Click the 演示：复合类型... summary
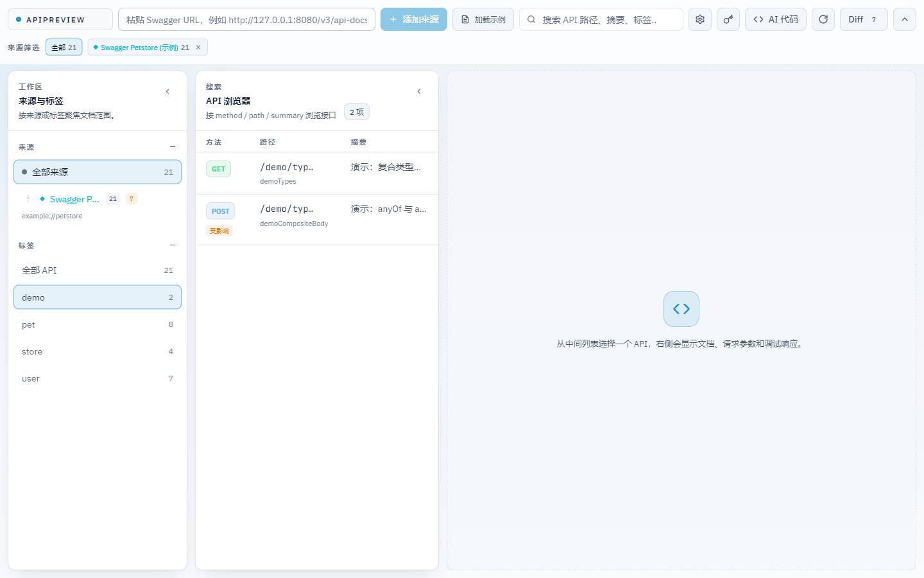 (386, 167)
